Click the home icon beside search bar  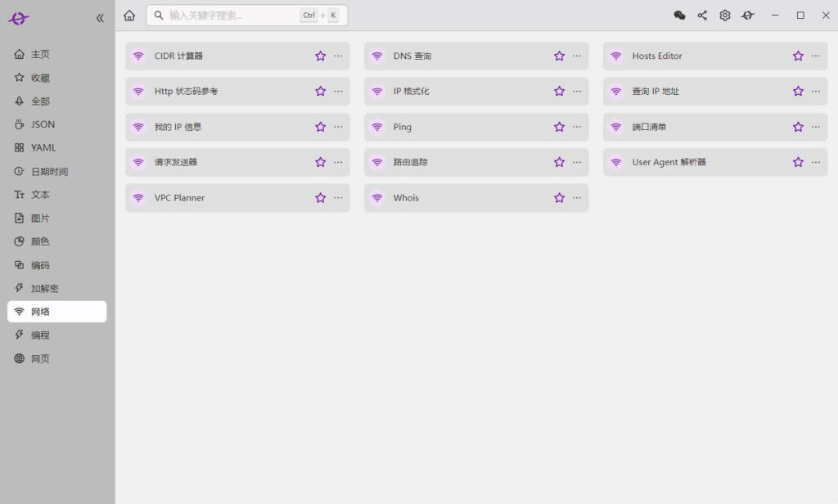coord(129,16)
